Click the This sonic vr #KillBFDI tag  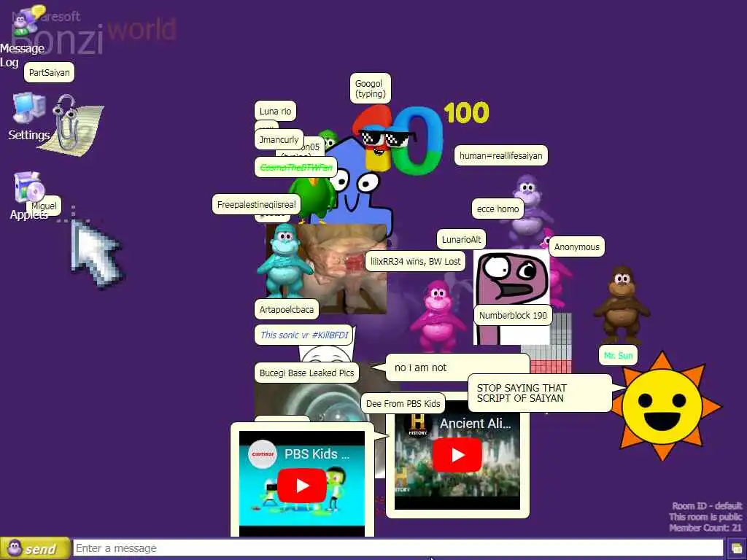pyautogui.click(x=304, y=335)
